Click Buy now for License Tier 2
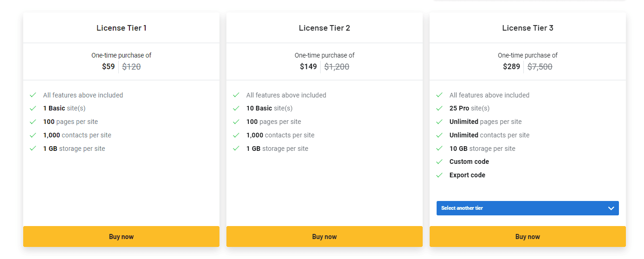Viewport: 644px width, 259px height. pyautogui.click(x=324, y=237)
